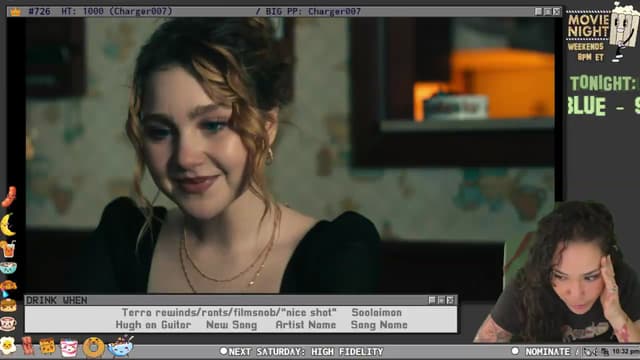Close the DRINK WHEN window
Viewport: 640px width, 360px height.
tap(450, 300)
